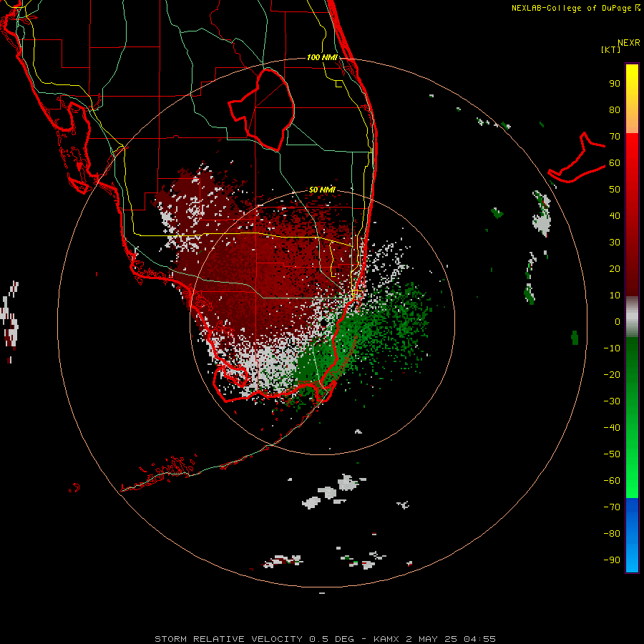The width and height of the screenshot is (644, 644).
Task: Click the 50 NMI range ring label
Action: (322, 190)
